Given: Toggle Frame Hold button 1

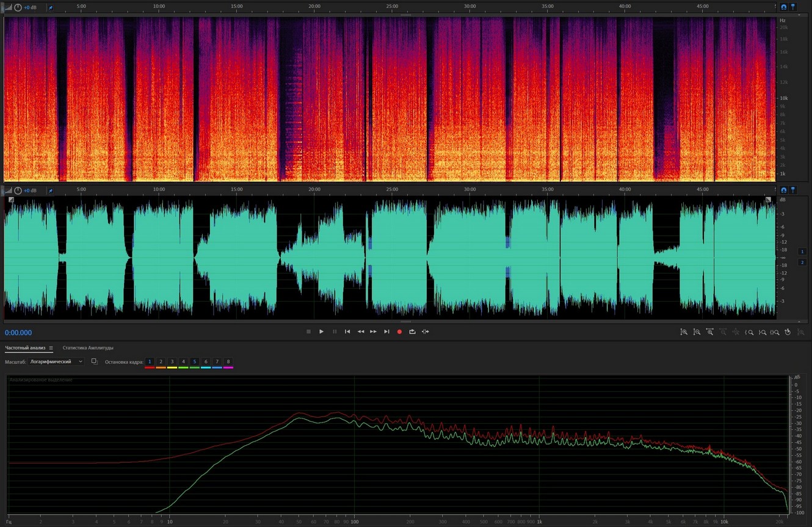Looking at the screenshot, I should coord(150,362).
